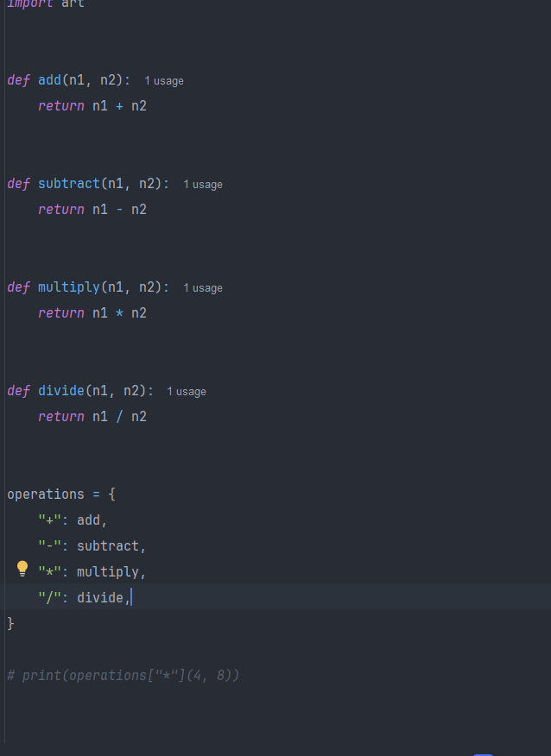
Task: Click the commented print(operations...) line
Action: click(x=123, y=676)
